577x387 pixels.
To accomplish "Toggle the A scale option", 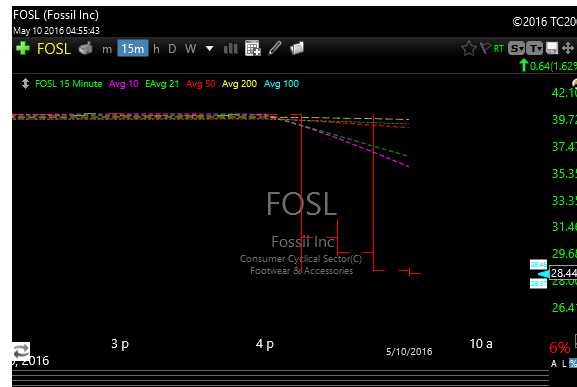I will (554, 364).
